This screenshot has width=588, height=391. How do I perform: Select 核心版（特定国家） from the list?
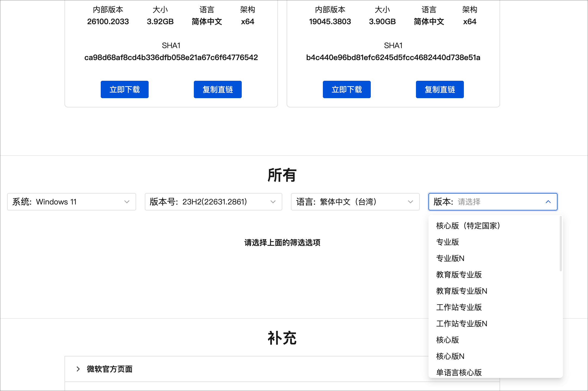click(468, 226)
